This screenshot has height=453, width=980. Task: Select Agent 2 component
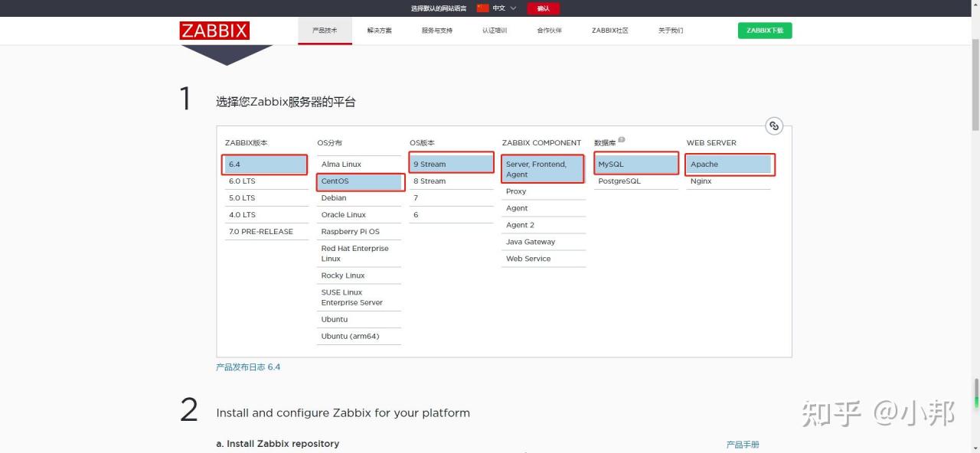(x=544, y=225)
